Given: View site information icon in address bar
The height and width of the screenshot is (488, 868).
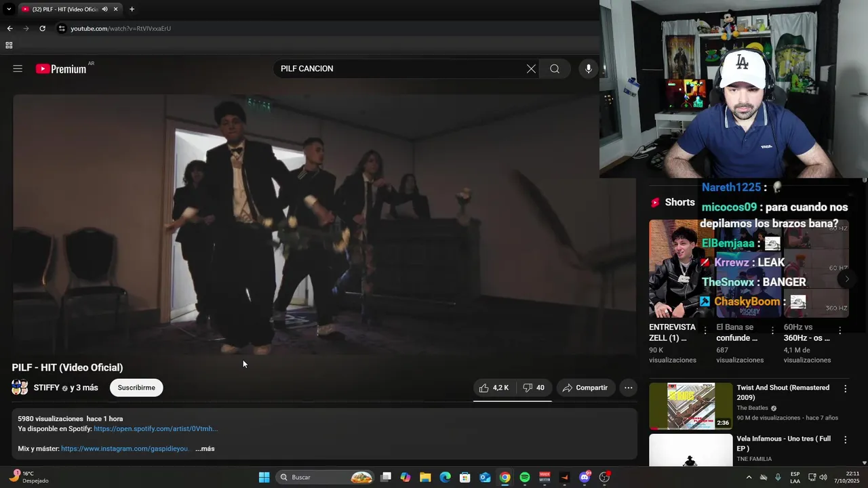Looking at the screenshot, I should (62, 28).
